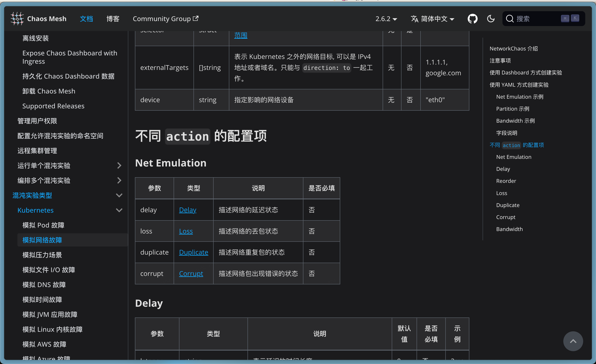Expand 编排多个混沌实验 chevron
Image resolution: width=596 pixels, height=364 pixels.
pyautogui.click(x=119, y=180)
